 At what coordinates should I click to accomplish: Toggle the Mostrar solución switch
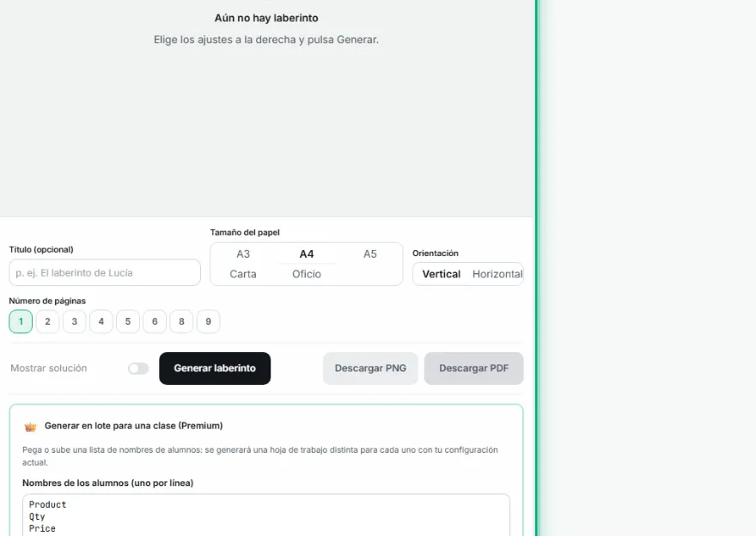[x=138, y=368]
